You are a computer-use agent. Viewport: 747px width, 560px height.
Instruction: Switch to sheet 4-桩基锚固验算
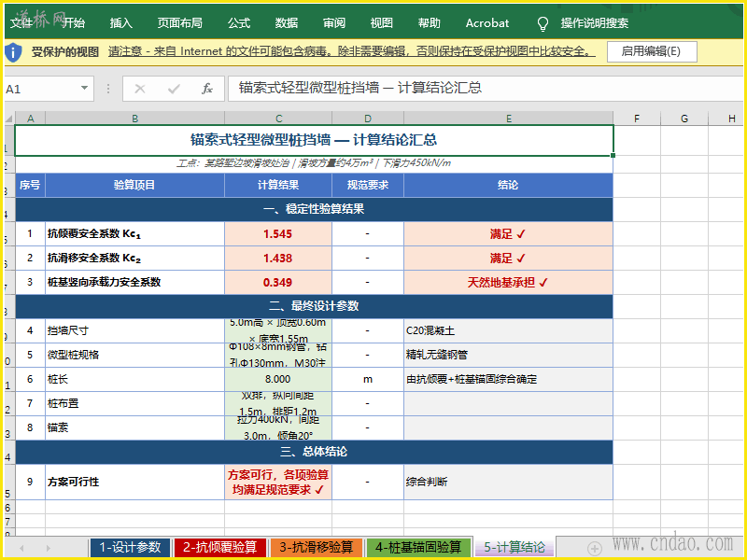(418, 548)
